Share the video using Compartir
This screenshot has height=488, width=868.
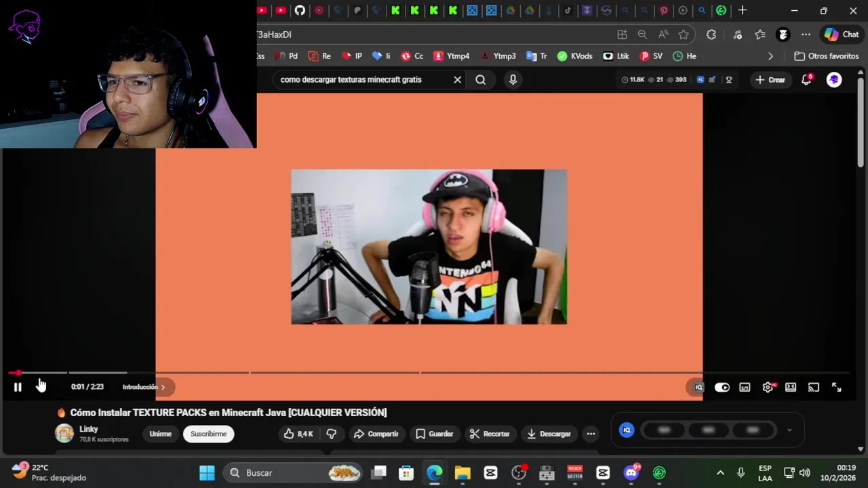pos(376,434)
